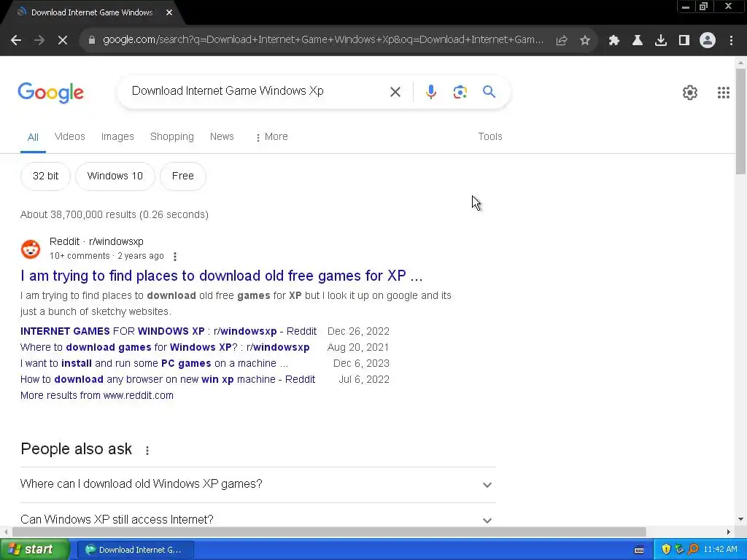The image size is (747, 560).
Task: Select the Download Internet Game Windows tab
Action: click(x=92, y=13)
